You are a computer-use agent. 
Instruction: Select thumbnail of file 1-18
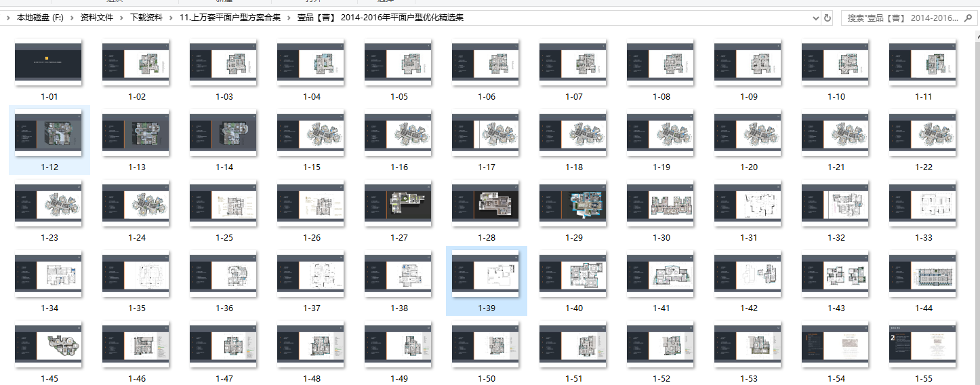pos(573,132)
